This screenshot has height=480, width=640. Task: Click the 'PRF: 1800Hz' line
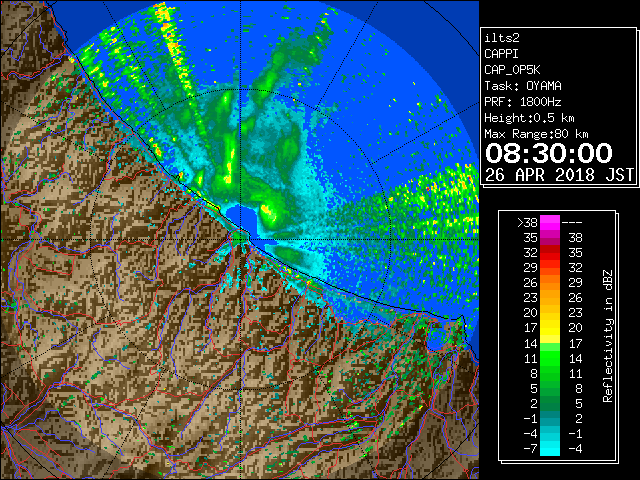pos(523,102)
